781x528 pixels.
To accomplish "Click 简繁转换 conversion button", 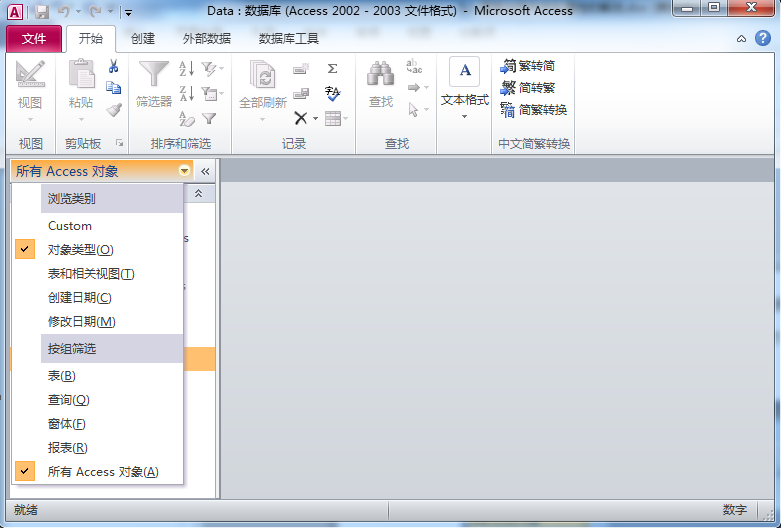I will (x=533, y=110).
